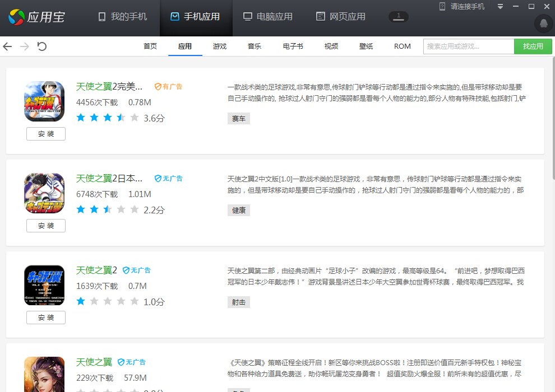Open the 网页应用 tab
The width and height of the screenshot is (555, 392).
(x=340, y=17)
